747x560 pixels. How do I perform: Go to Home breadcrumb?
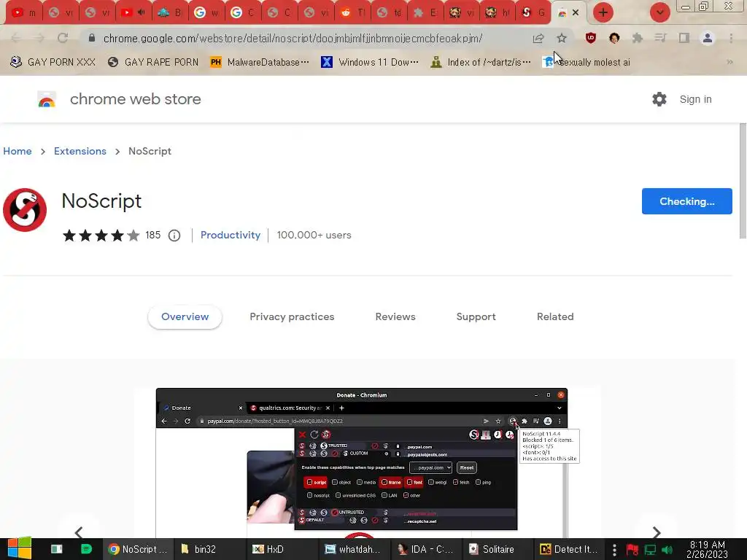[18, 151]
